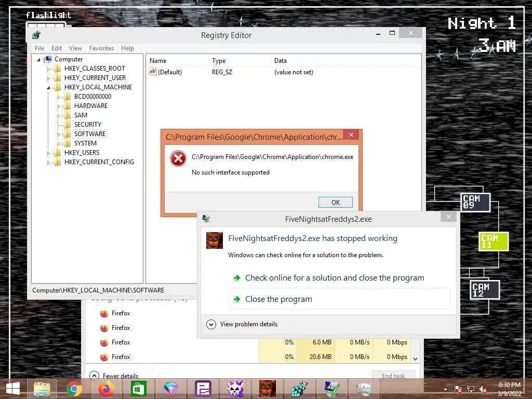The image size is (532, 399).
Task: Select the HKEY_USERS key
Action: (x=82, y=152)
